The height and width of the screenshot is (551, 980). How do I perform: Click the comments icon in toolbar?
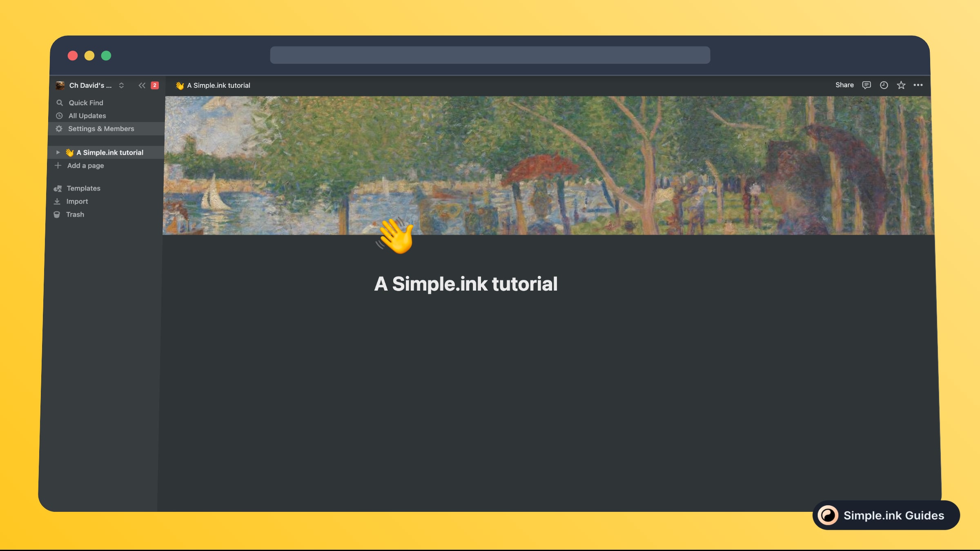867,85
